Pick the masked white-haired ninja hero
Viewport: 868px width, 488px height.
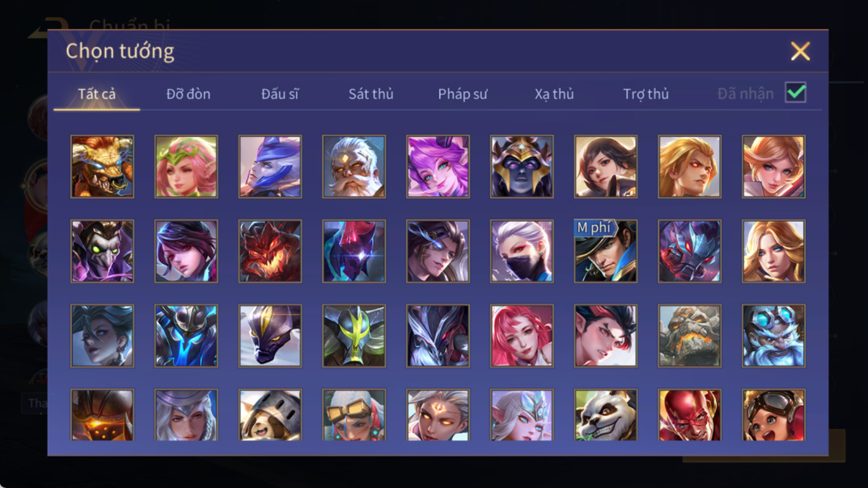(x=522, y=251)
